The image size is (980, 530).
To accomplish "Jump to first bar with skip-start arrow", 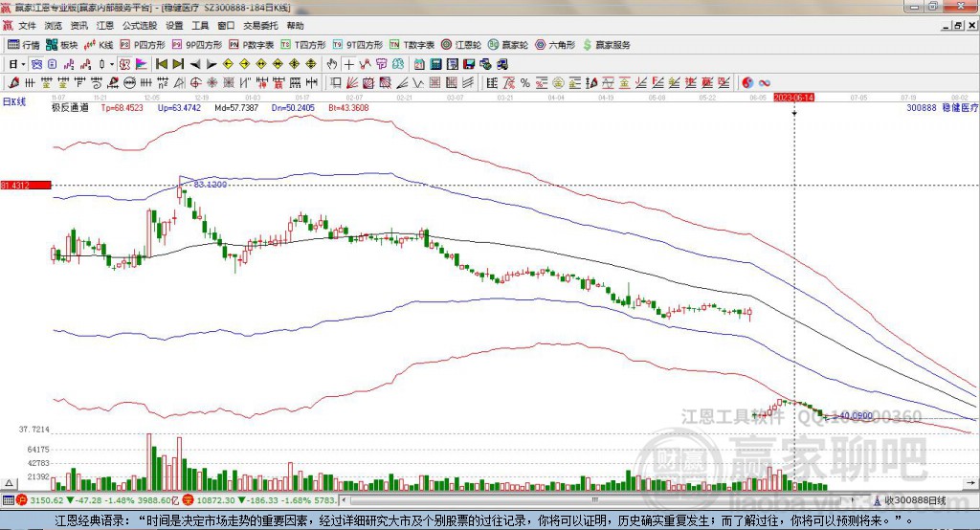I will pyautogui.click(x=161, y=64).
